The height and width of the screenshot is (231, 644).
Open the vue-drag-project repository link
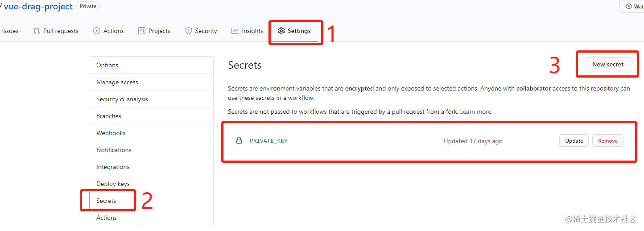(38, 6)
